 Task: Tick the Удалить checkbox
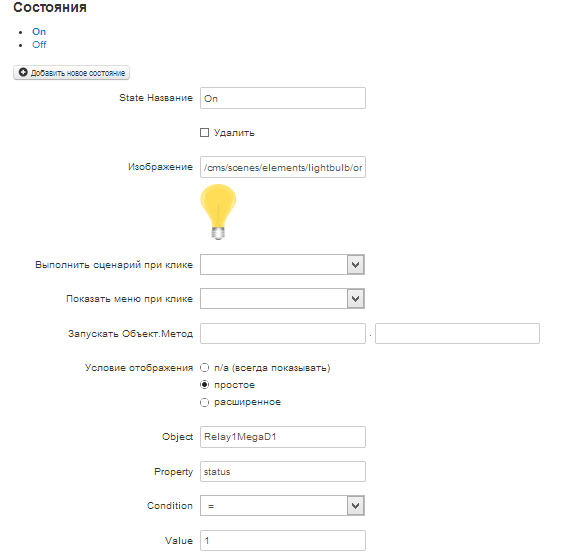click(204, 133)
